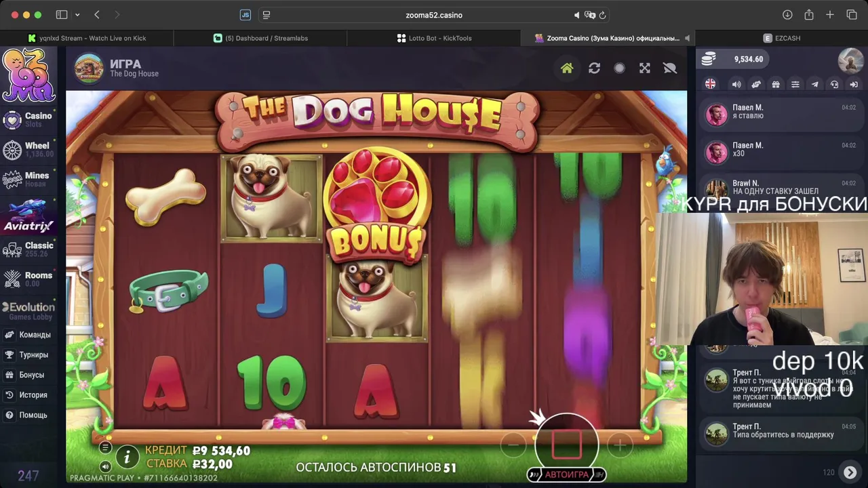Open Турниры page
868x488 pixels.
tap(27, 354)
